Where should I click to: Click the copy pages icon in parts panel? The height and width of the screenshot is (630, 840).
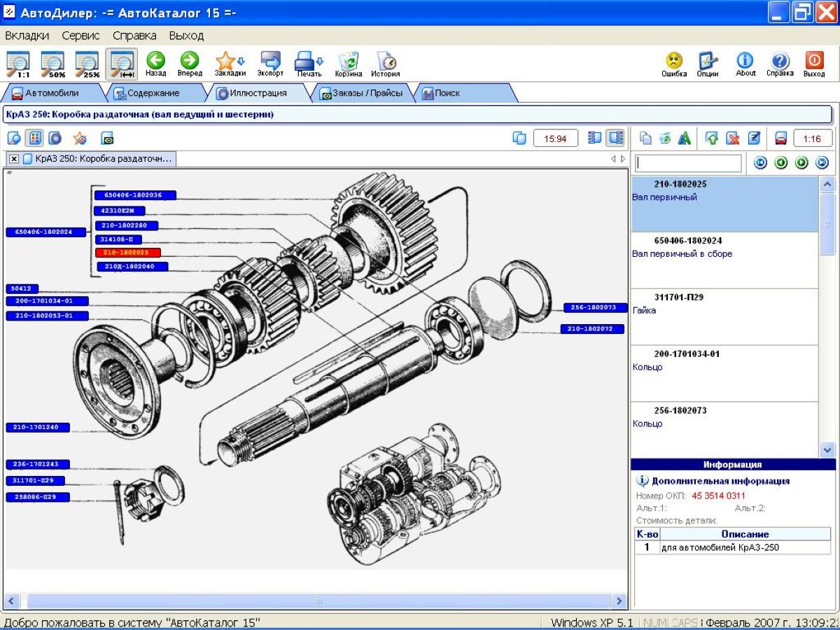(645, 138)
